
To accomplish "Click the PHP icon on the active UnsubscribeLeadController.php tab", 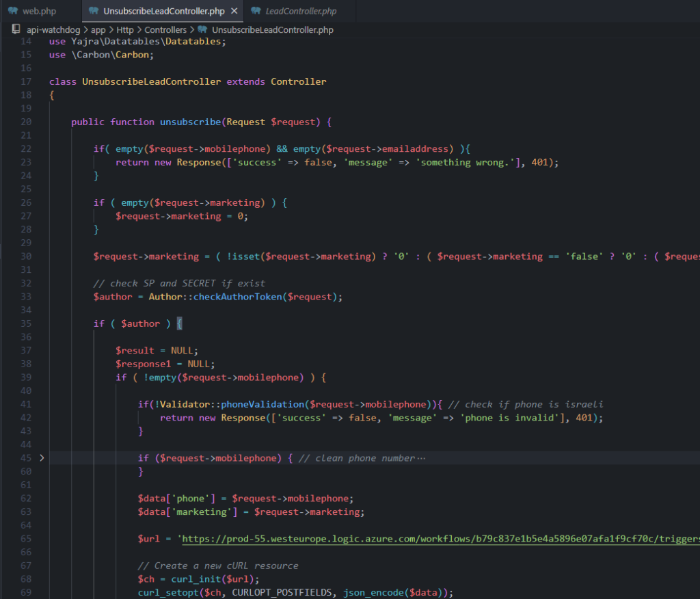I will tap(94, 11).
